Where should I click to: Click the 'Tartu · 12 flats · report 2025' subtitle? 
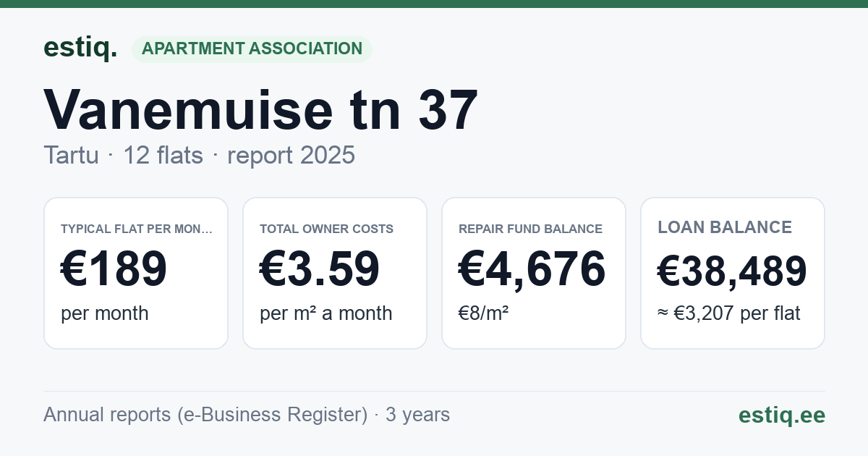click(199, 155)
